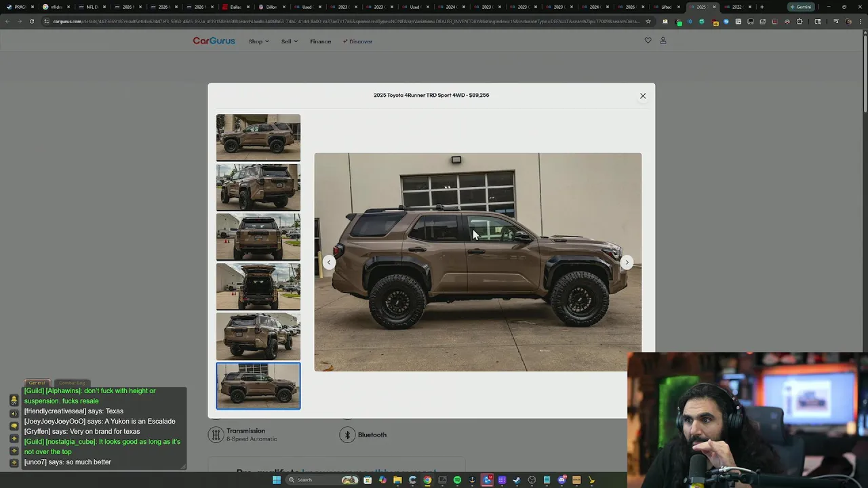Screen dimensions: 868x488
Task: Show previous photo with left arrow
Action: 329,262
